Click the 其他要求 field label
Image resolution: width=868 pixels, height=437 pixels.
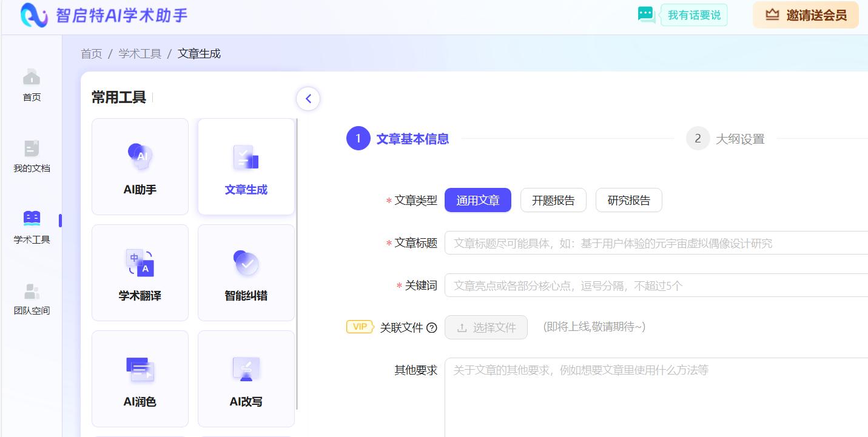(x=416, y=370)
